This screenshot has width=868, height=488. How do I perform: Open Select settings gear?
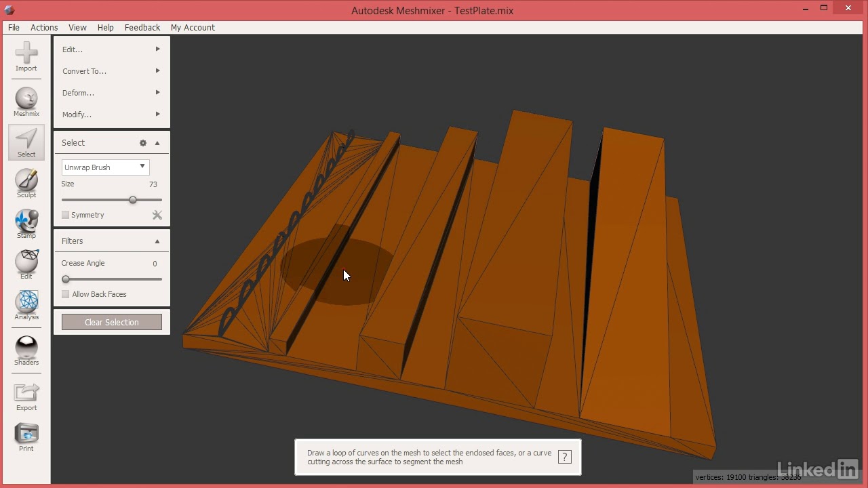[143, 143]
